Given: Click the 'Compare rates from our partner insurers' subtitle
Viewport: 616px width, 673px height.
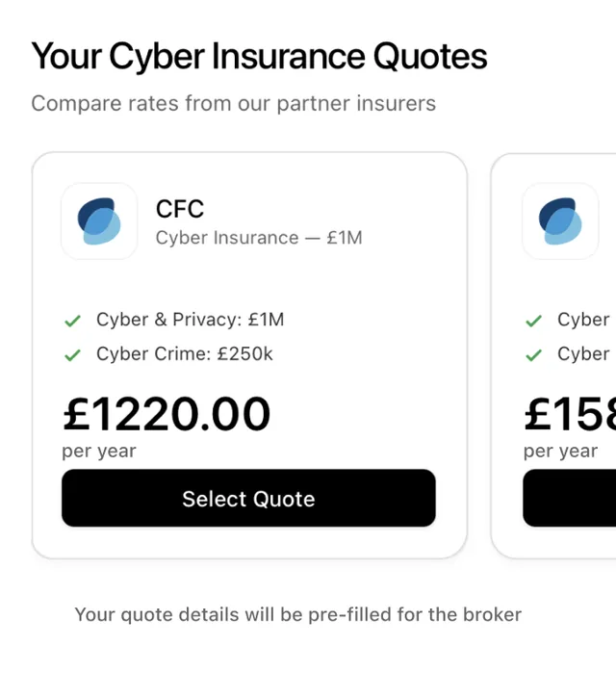Looking at the screenshot, I should tap(233, 103).
